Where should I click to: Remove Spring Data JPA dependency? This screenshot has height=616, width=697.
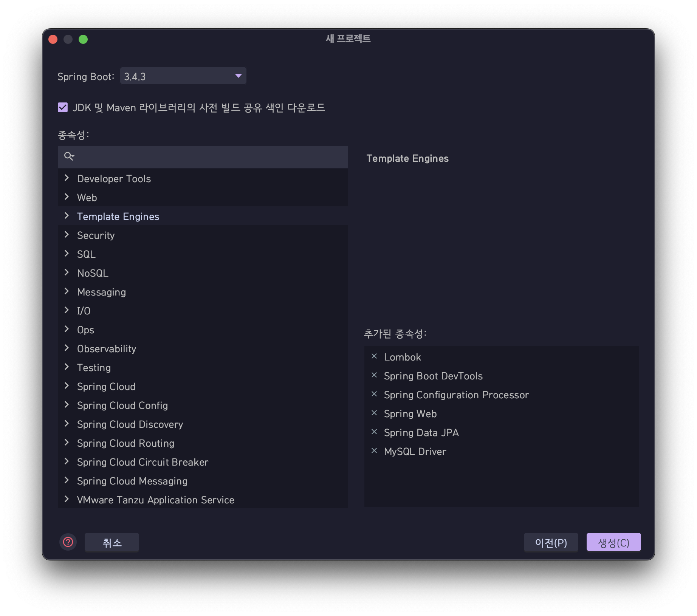[x=374, y=432]
